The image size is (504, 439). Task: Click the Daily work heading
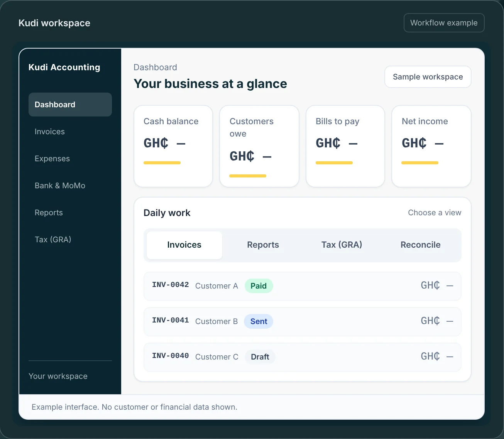pyautogui.click(x=167, y=213)
